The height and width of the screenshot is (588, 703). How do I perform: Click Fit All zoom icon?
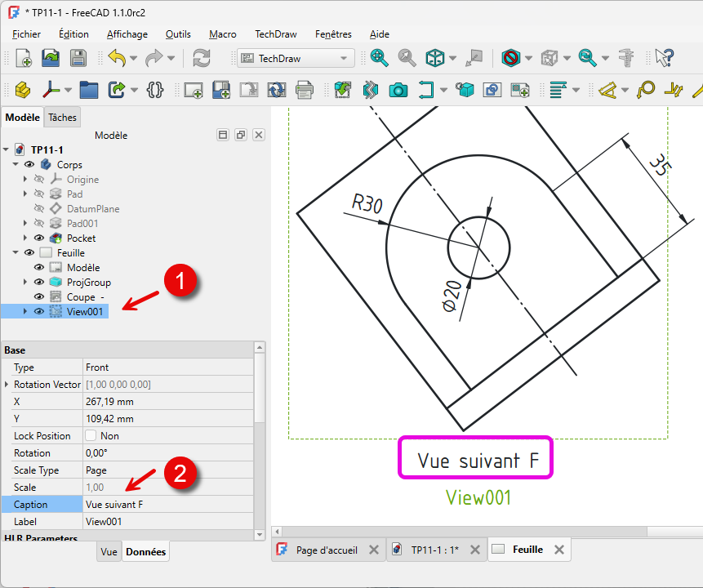380,58
